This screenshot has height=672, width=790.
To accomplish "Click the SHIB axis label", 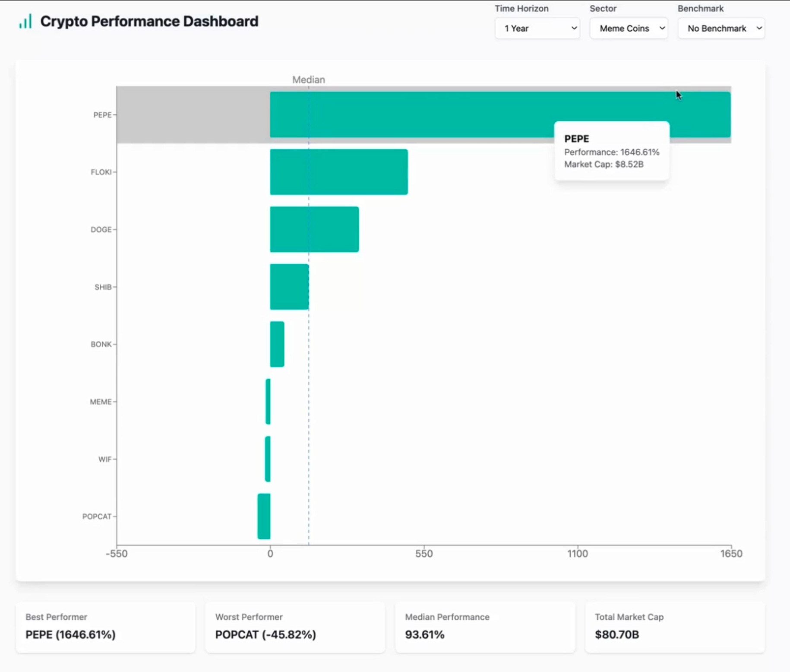I will 103,287.
